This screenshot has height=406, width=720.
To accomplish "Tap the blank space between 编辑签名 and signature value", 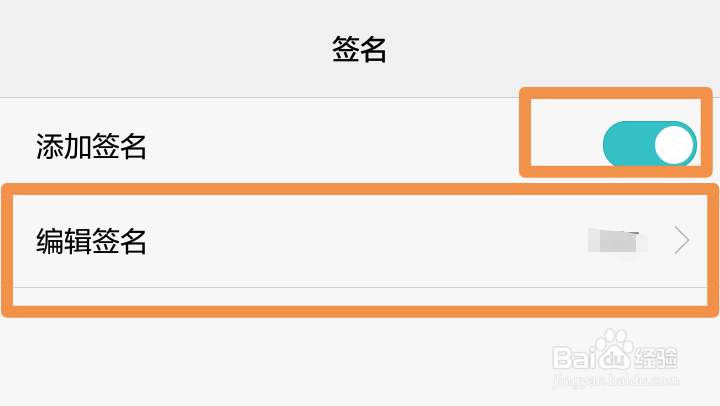I will tap(344, 240).
